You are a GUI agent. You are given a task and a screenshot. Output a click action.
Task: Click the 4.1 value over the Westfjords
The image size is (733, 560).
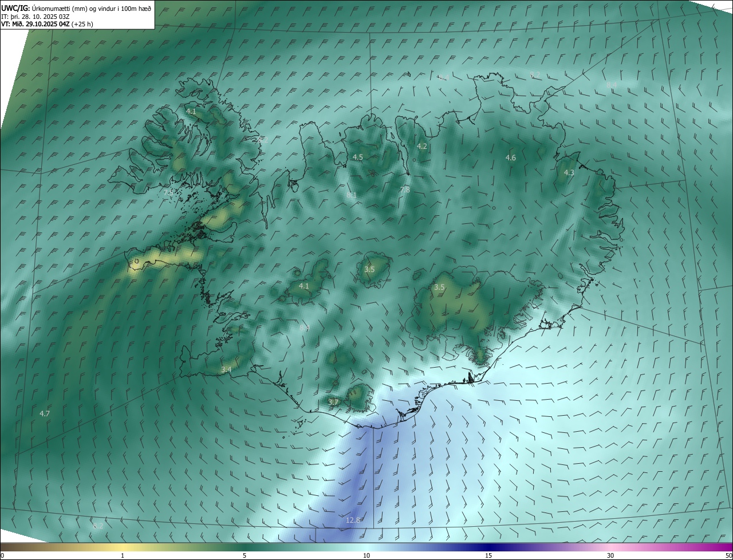coord(191,112)
